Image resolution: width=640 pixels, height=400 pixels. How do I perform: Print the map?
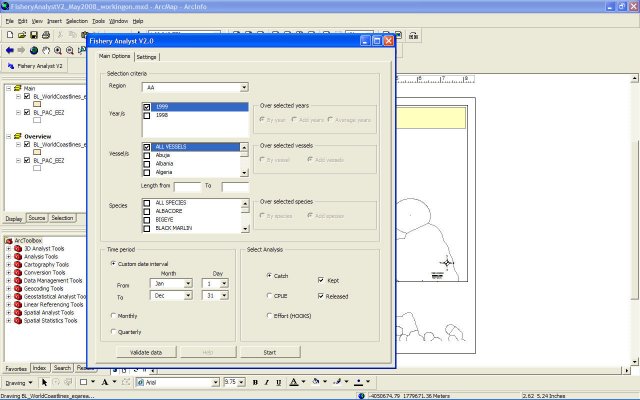click(46, 36)
